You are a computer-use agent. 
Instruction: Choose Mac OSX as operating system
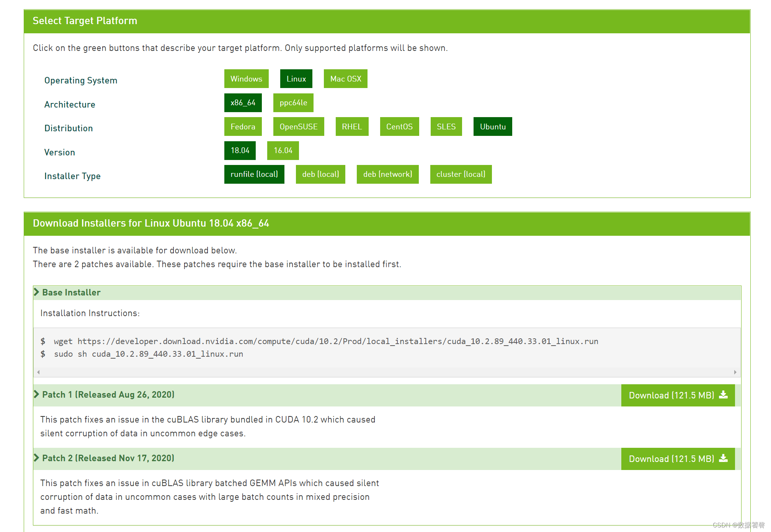[x=346, y=79]
